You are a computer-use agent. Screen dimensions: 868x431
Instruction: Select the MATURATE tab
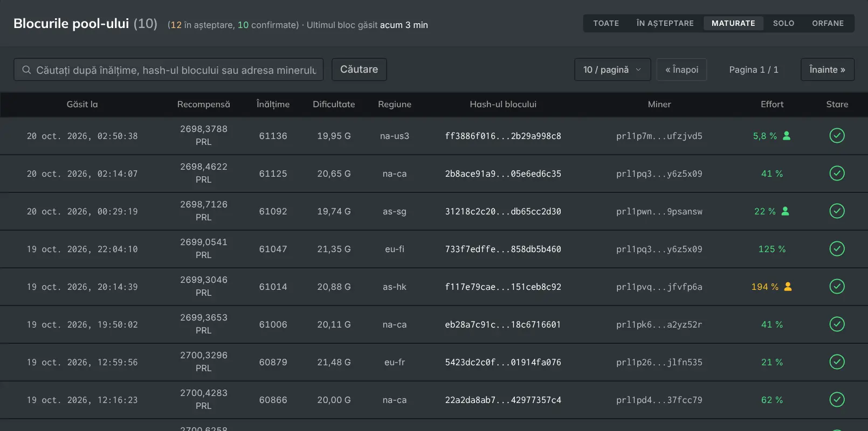[733, 23]
